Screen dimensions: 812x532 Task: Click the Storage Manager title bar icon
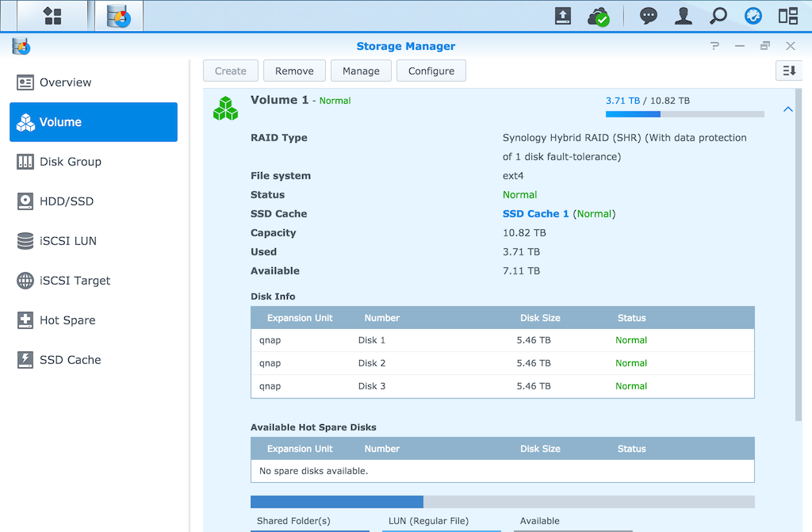[21, 46]
